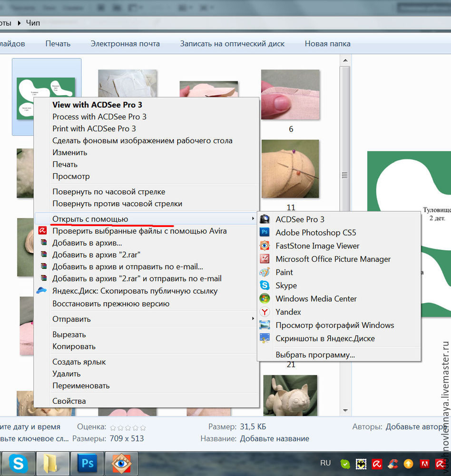Choose Yandex browser from the submenu

point(339,312)
